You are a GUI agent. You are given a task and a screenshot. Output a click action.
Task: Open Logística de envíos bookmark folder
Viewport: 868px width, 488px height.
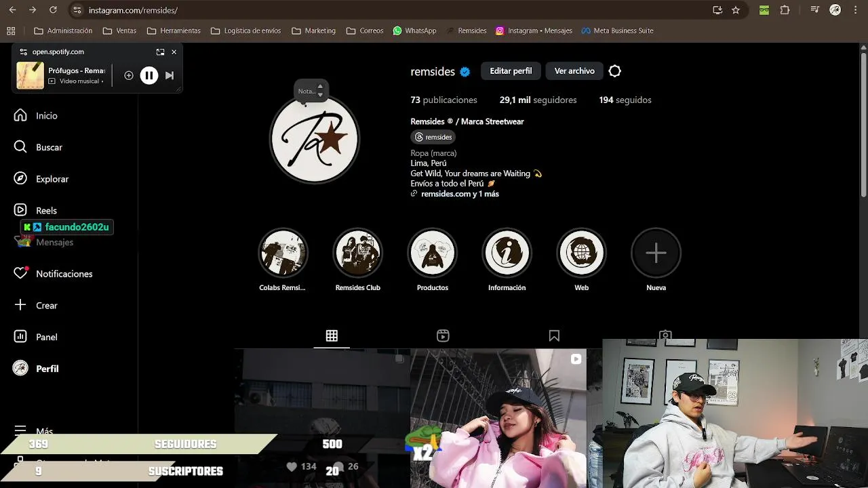pos(246,30)
